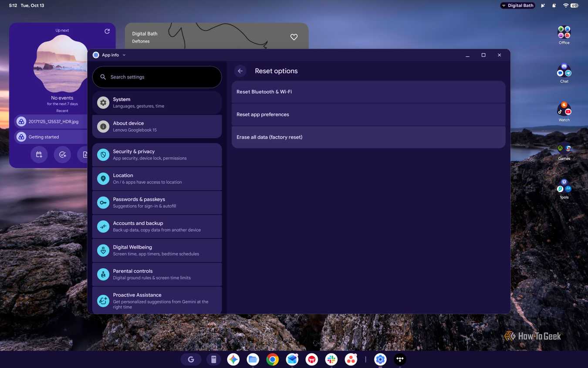The width and height of the screenshot is (588, 368).
Task: Open Tidal from the taskbar
Action: (x=400, y=359)
